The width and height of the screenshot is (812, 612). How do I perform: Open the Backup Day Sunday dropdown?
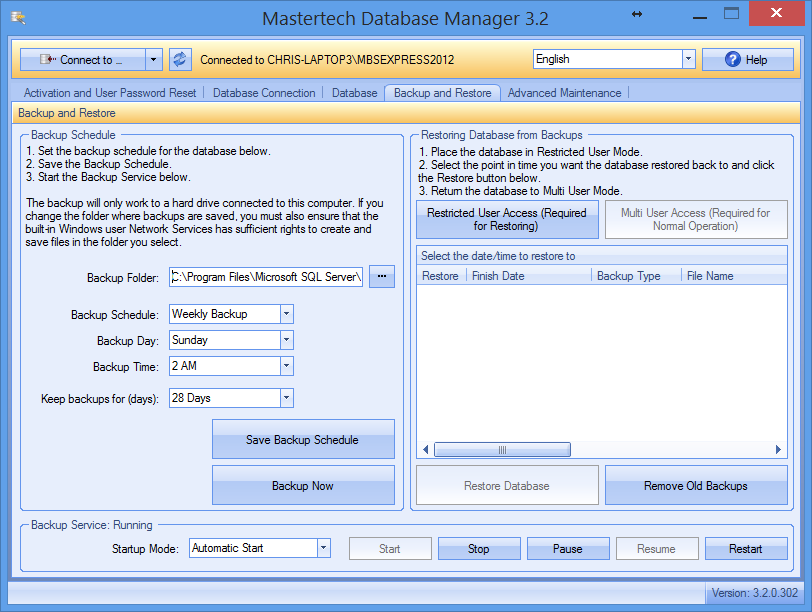(x=287, y=340)
